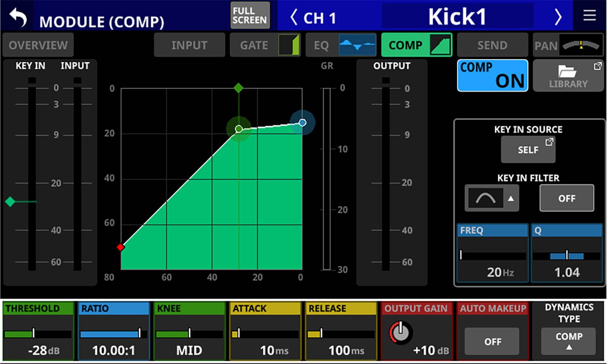Go to next channel with right chevron
The height and width of the screenshot is (364, 607).
558,17
